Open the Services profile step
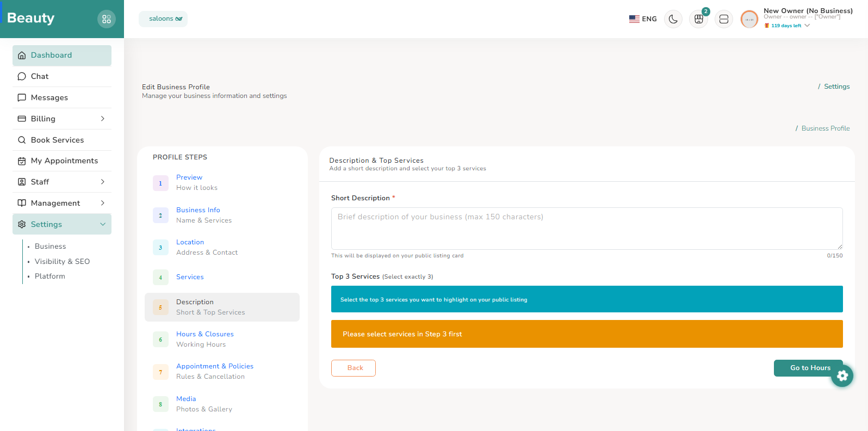This screenshot has height=431, width=868. coord(222,278)
